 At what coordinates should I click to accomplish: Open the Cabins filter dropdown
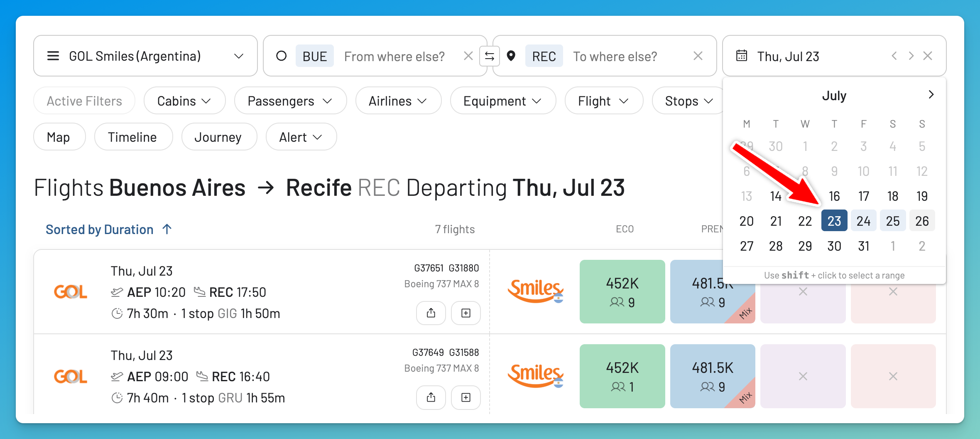(x=184, y=101)
